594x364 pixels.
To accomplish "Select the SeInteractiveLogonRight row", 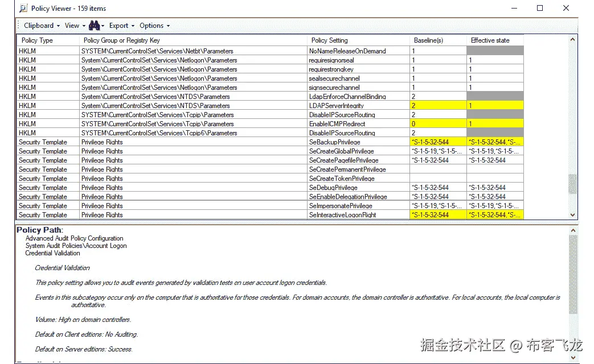I will point(271,215).
